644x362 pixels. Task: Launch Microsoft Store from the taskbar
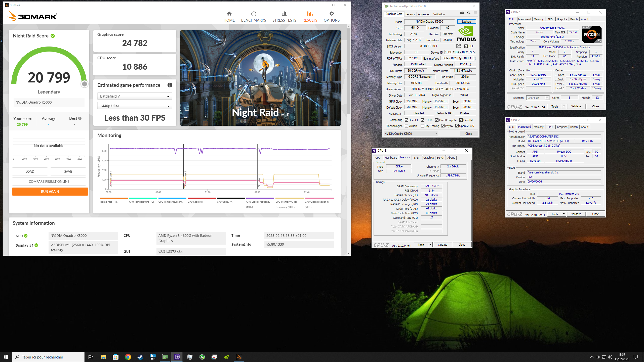115,357
